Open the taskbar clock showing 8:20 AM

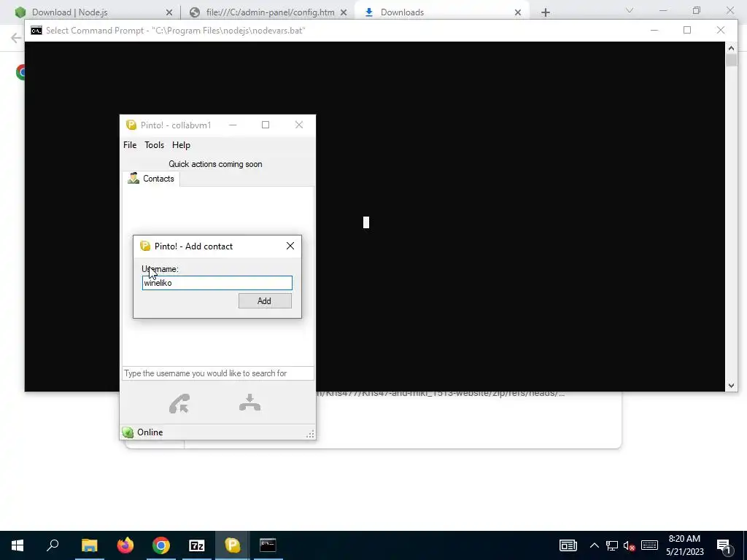click(684, 545)
